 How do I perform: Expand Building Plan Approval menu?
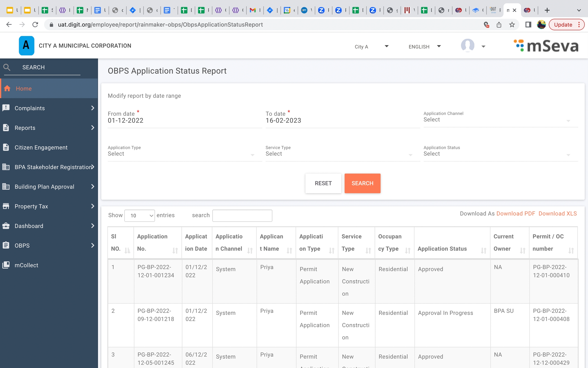tap(93, 187)
